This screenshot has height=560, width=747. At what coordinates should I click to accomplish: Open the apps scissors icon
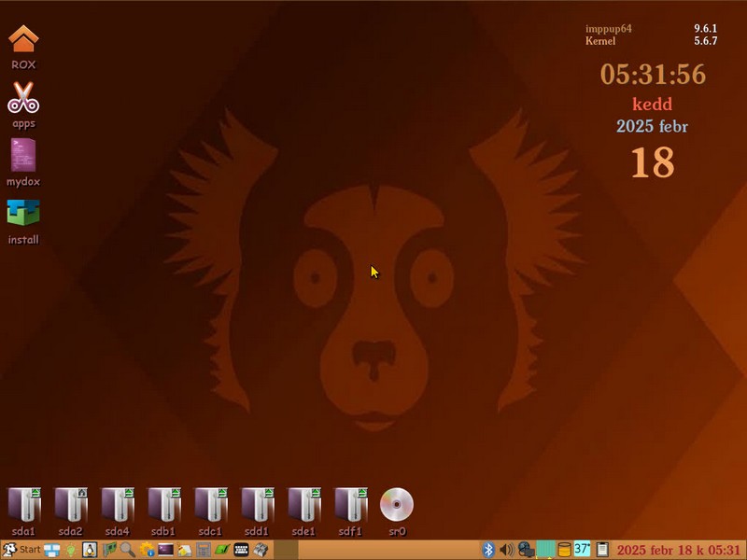(x=22, y=98)
